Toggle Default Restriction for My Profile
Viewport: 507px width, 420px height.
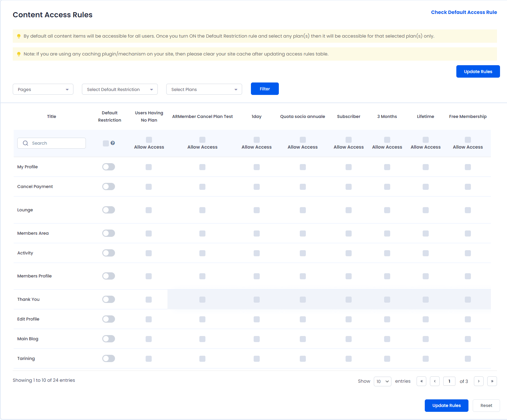[109, 167]
